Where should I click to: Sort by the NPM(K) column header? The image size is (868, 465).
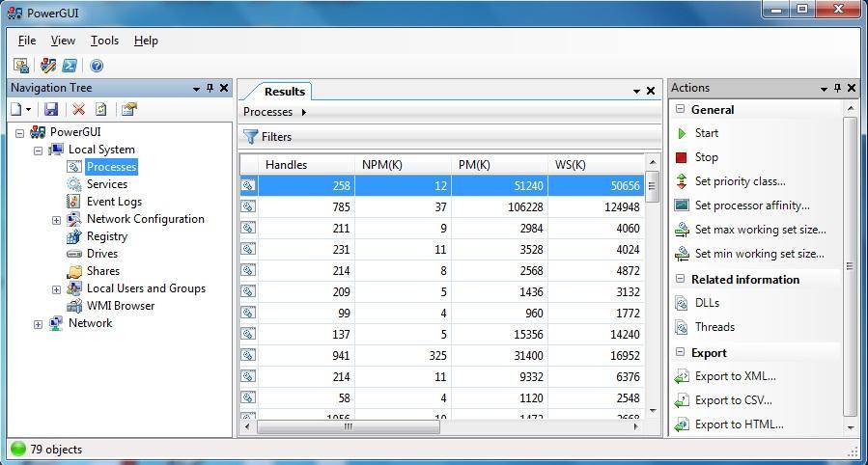(403, 165)
